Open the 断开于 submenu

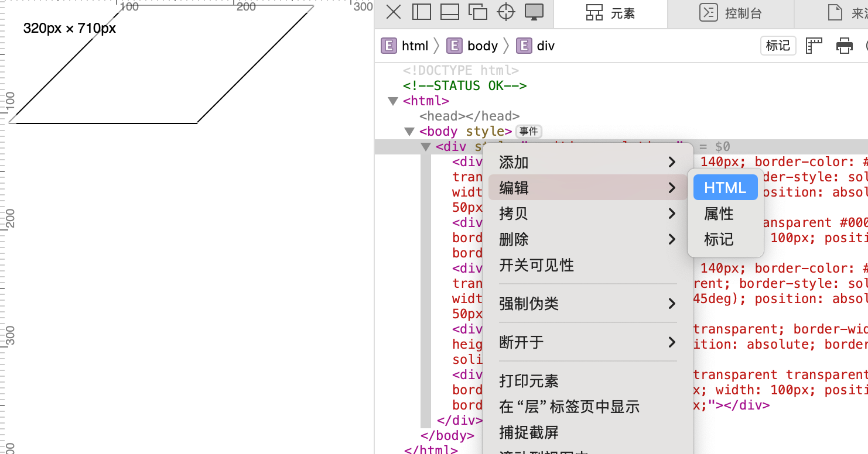[x=587, y=342]
